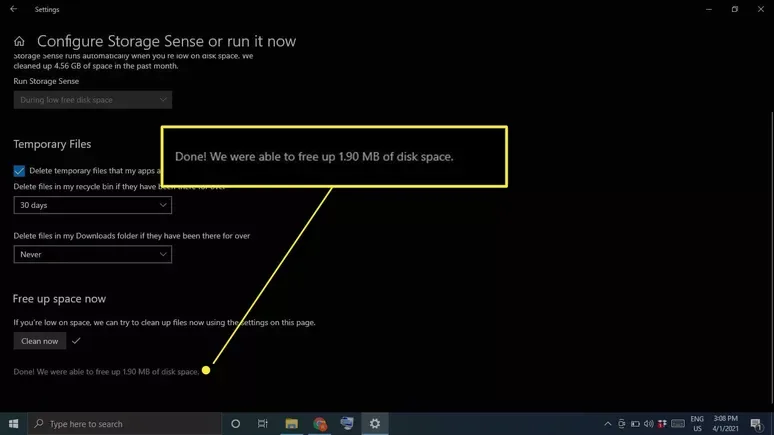
Task: Click the Windows Start button
Action: point(13,424)
